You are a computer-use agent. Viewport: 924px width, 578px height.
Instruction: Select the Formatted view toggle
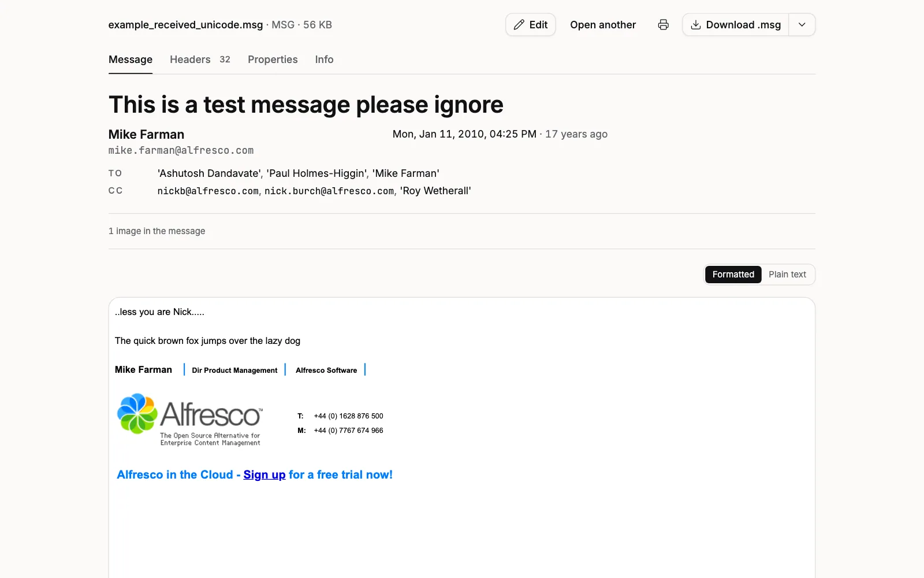tap(733, 275)
